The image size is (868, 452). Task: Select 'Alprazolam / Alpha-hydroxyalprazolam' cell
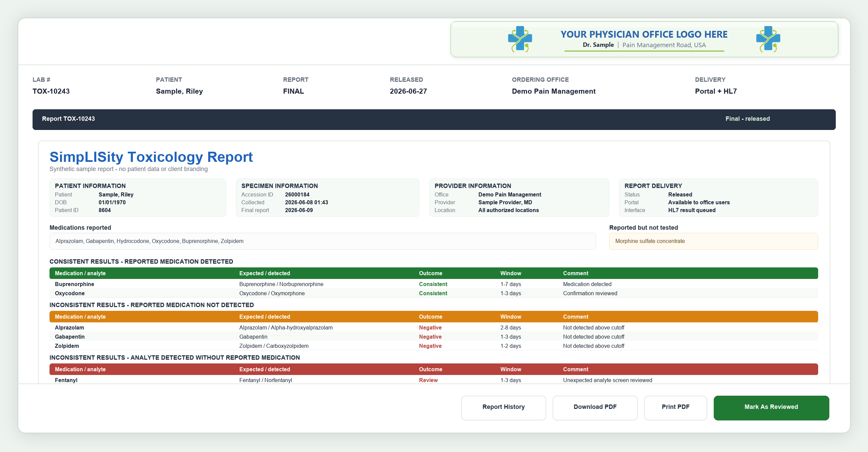286,327
